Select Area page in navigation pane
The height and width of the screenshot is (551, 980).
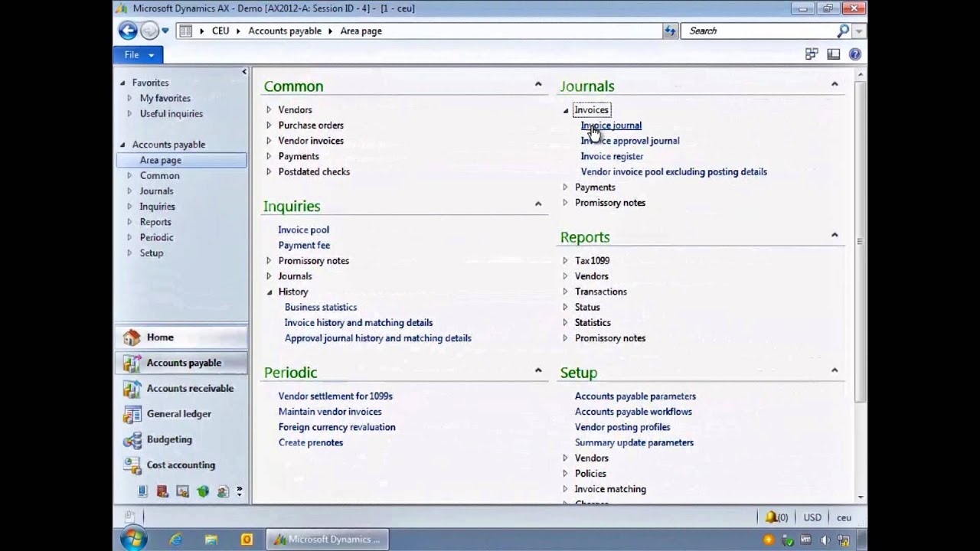[181, 160]
